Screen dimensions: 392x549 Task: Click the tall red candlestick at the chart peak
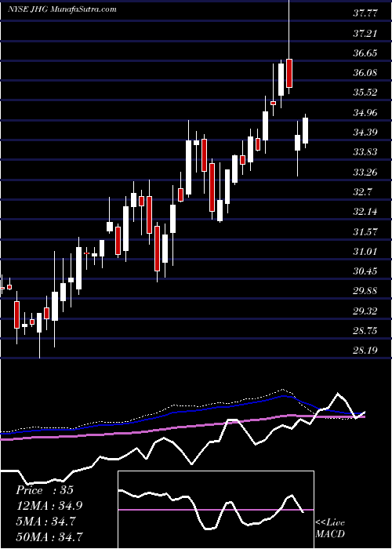coord(289,73)
